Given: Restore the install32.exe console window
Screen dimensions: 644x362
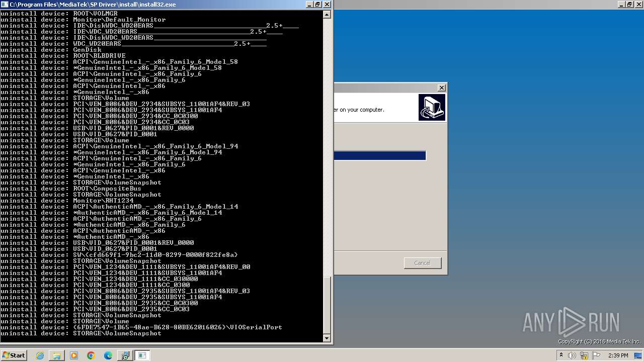Looking at the screenshot, I should point(318,4).
